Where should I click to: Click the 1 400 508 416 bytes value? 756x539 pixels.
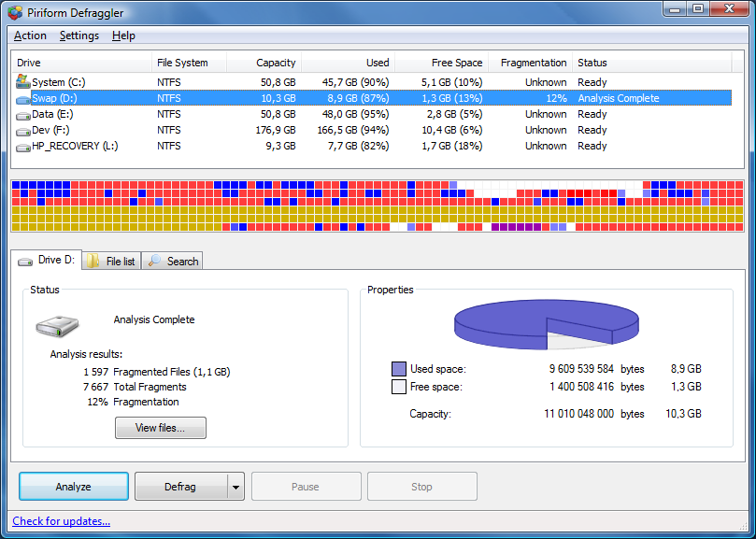581,387
